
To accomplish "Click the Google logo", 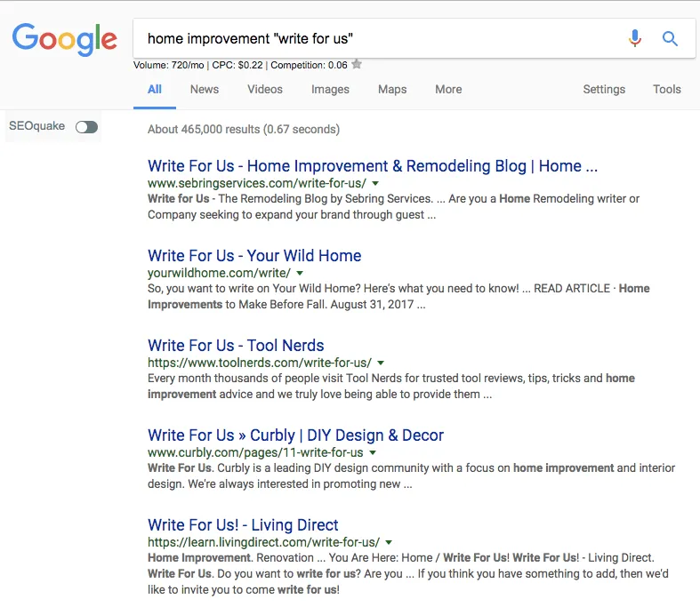I will click(64, 39).
